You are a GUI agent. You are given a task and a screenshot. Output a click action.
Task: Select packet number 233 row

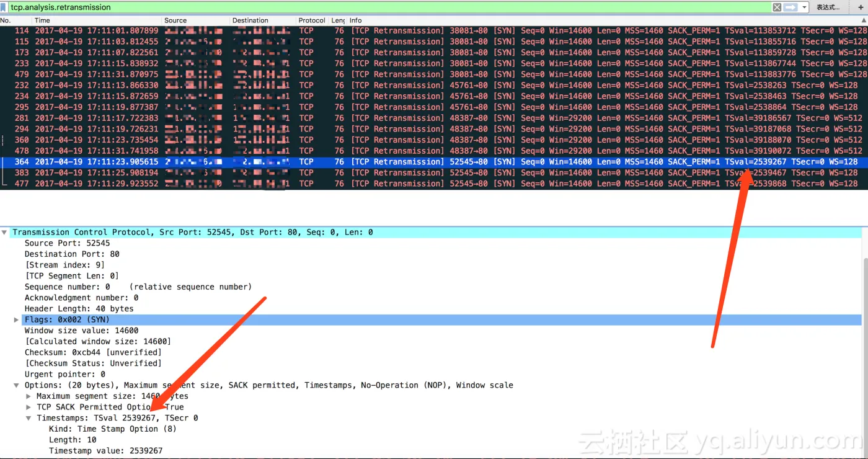point(434,63)
